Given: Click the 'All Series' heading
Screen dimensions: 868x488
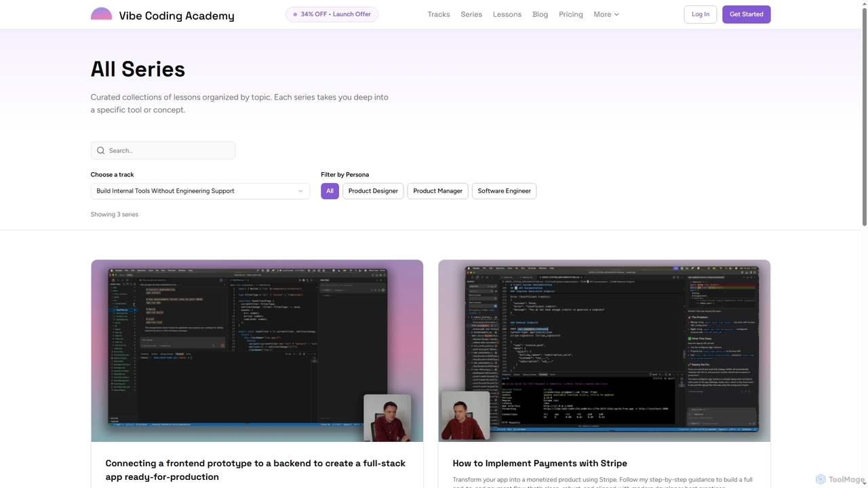Looking at the screenshot, I should coord(138,69).
